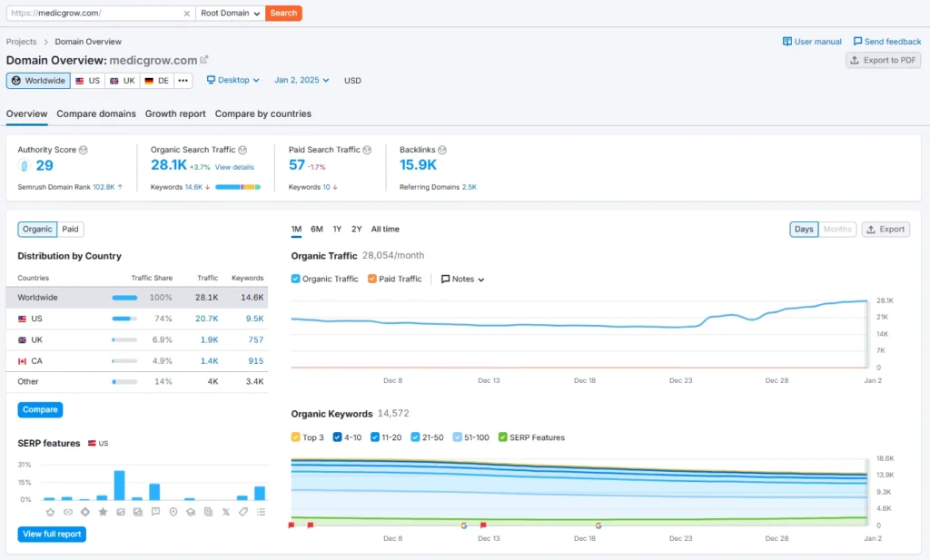Expand the Notes dropdown
Screen dimensions: 930x560
tap(462, 280)
